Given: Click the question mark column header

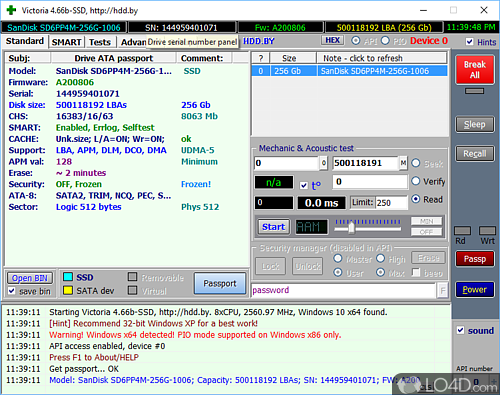Looking at the screenshot, I should [261, 58].
